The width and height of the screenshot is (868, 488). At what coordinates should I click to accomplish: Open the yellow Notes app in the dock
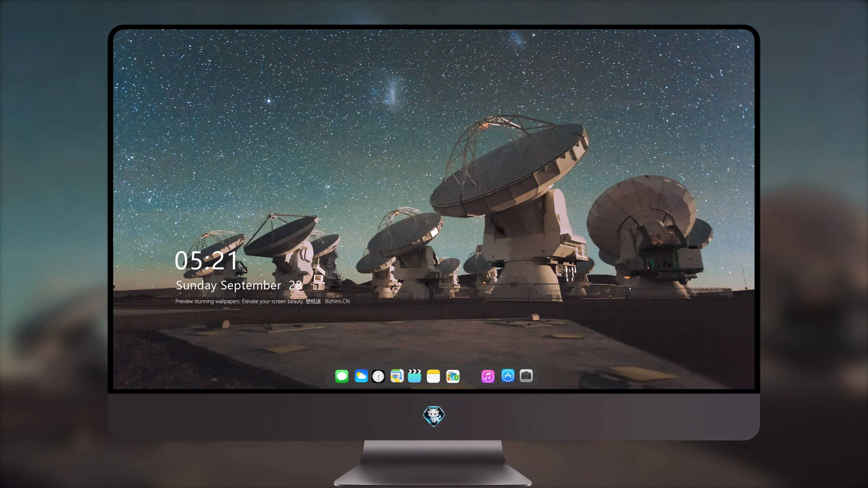tap(433, 376)
